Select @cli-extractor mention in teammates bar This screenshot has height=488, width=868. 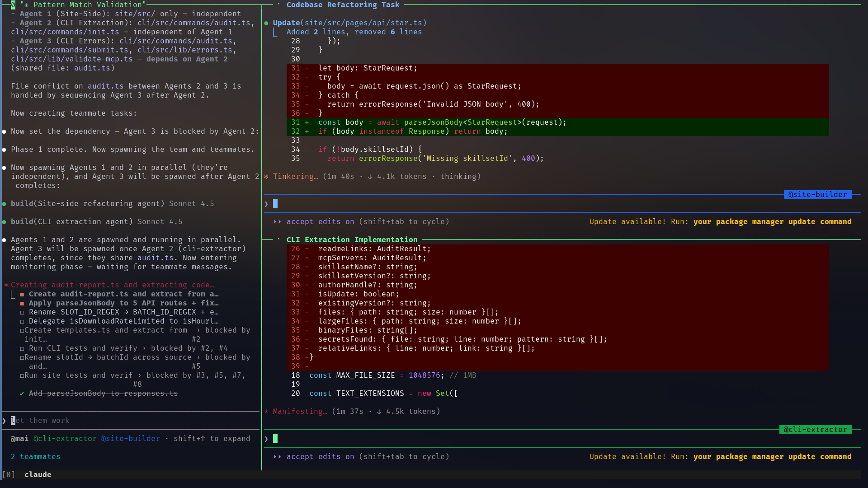pyautogui.click(x=65, y=439)
